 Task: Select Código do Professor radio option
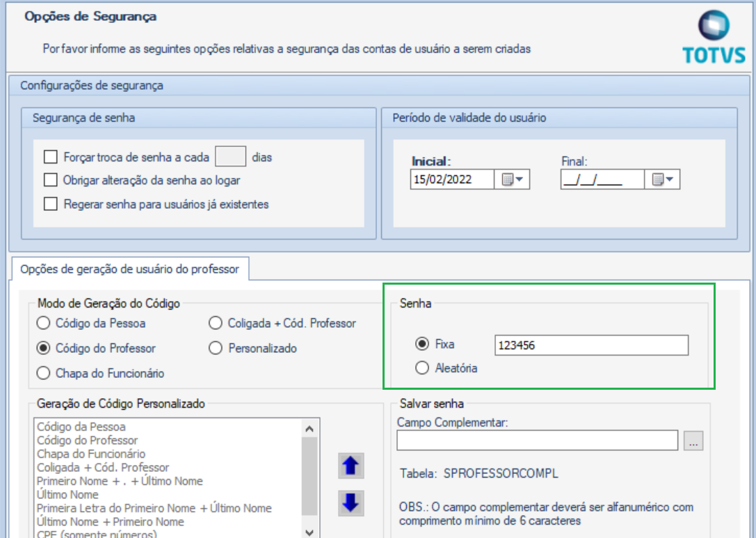pos(43,348)
